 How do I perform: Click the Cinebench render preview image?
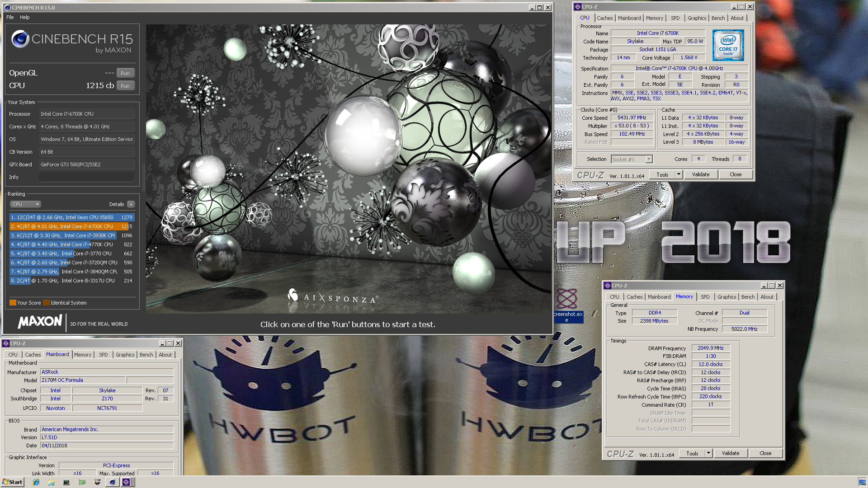click(348, 169)
